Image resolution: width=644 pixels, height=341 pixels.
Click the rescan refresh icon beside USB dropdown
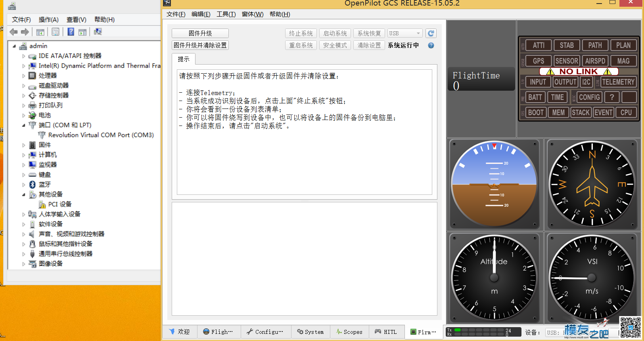pos(431,33)
